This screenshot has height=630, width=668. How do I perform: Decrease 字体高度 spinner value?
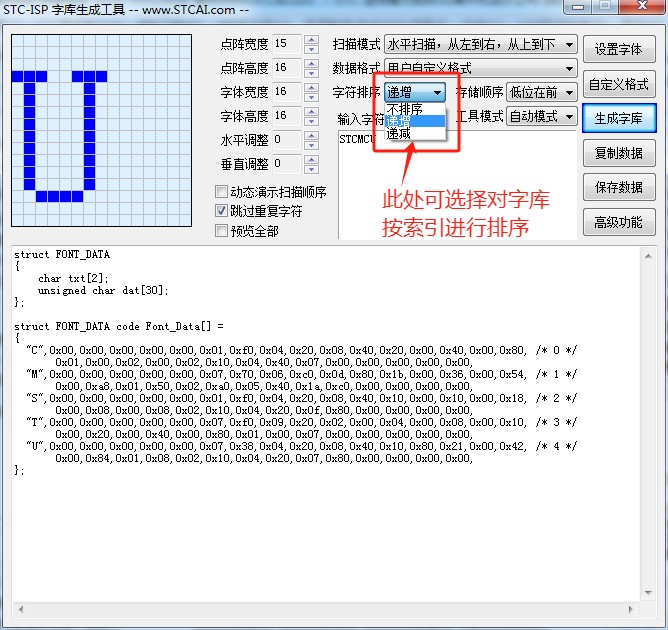(311, 121)
